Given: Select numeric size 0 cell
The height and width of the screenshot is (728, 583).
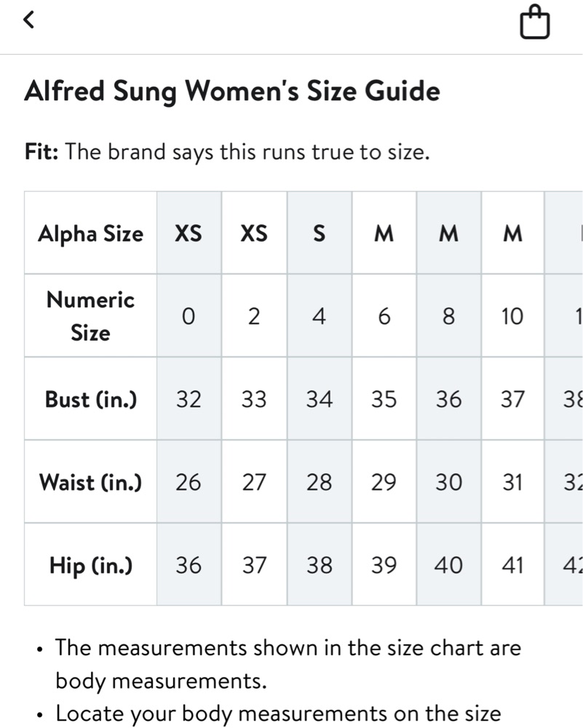Looking at the screenshot, I should pos(189,316).
